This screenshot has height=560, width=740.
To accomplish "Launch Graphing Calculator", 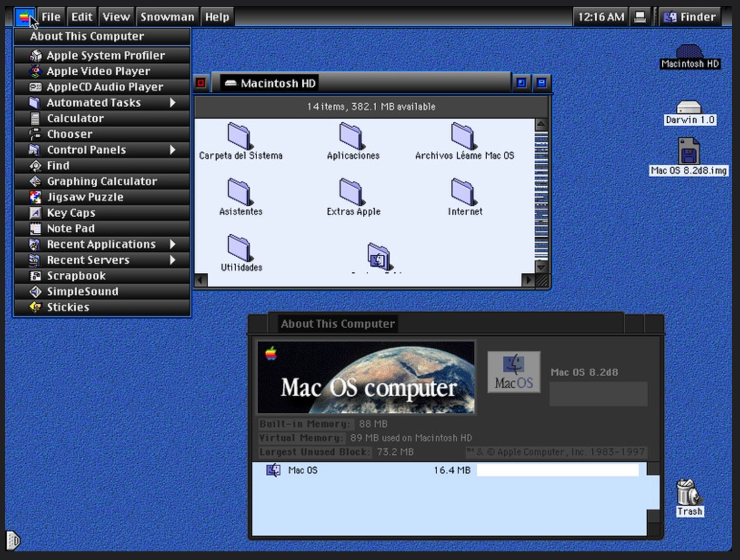I will coord(102,181).
